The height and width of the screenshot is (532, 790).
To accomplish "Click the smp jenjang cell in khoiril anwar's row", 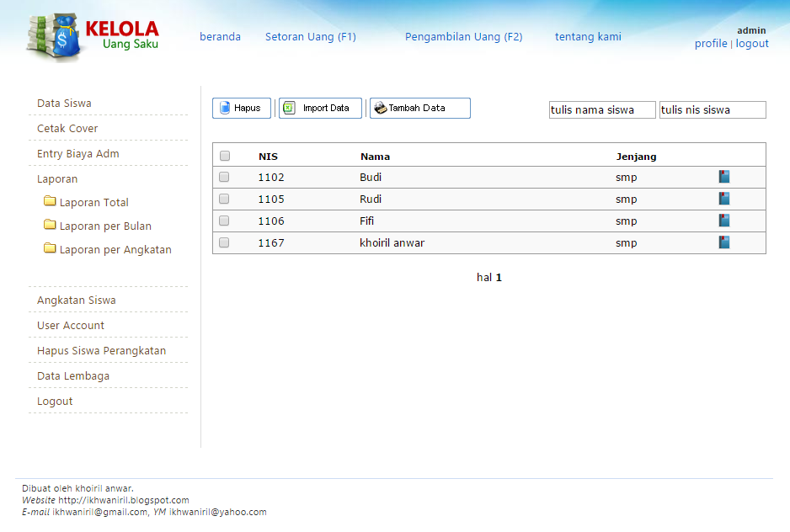I will pyautogui.click(x=627, y=243).
